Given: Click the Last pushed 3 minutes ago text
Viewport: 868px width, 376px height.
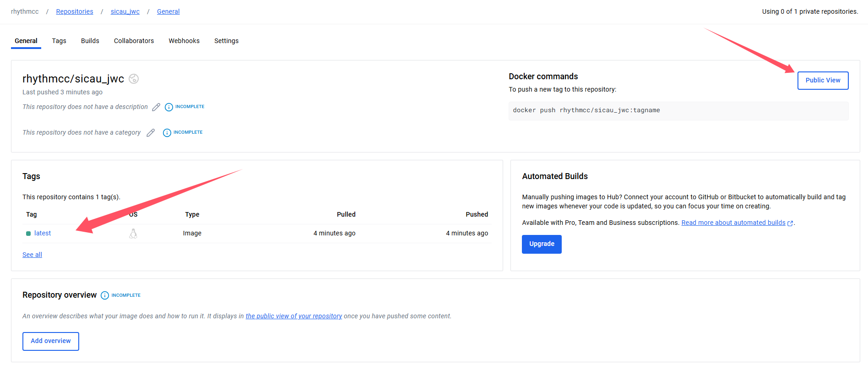Looking at the screenshot, I should [x=62, y=92].
